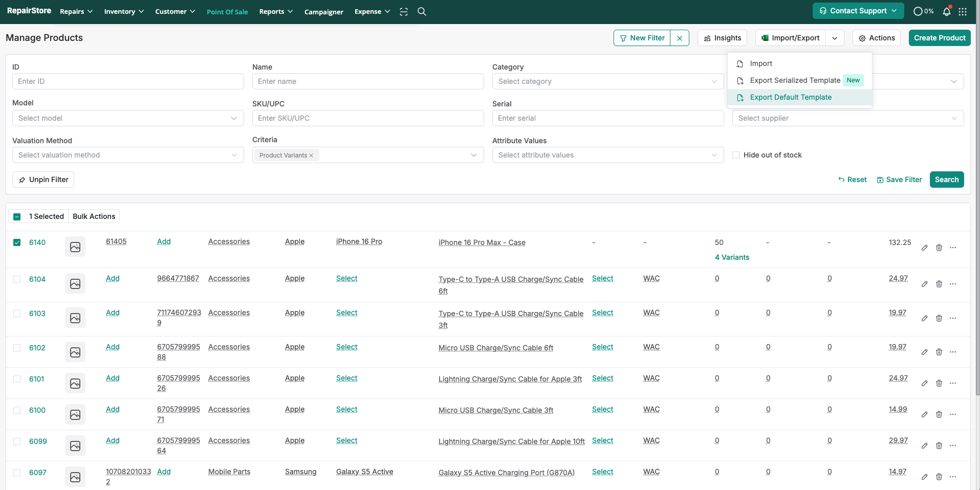Uncheck the checkbox for product 6140
Viewport: 980px width, 490px height.
[17, 242]
